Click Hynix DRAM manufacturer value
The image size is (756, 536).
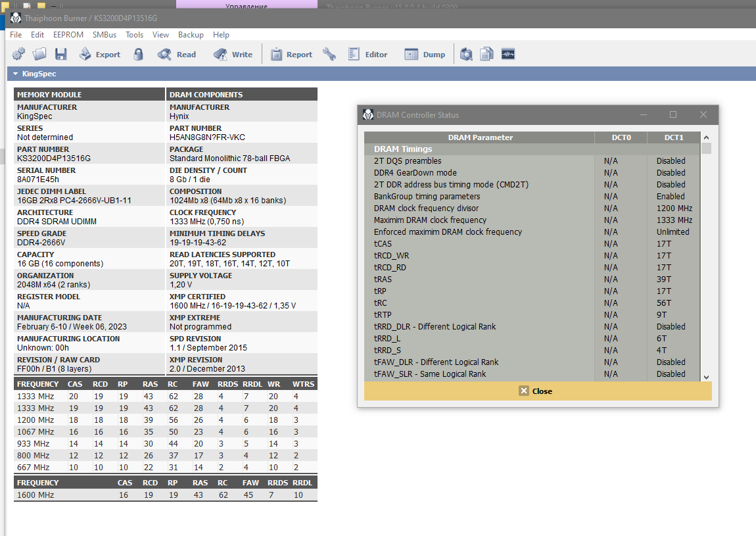coord(179,116)
